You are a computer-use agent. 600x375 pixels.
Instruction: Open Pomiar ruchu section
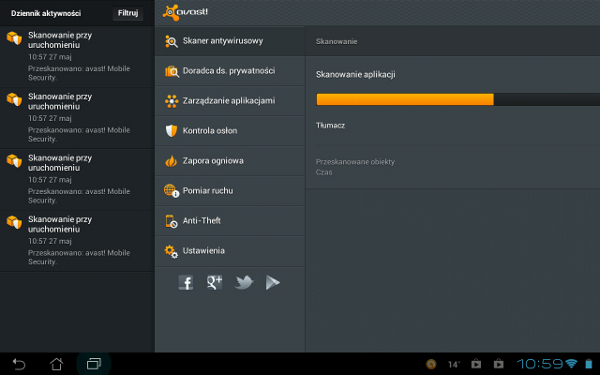point(230,191)
